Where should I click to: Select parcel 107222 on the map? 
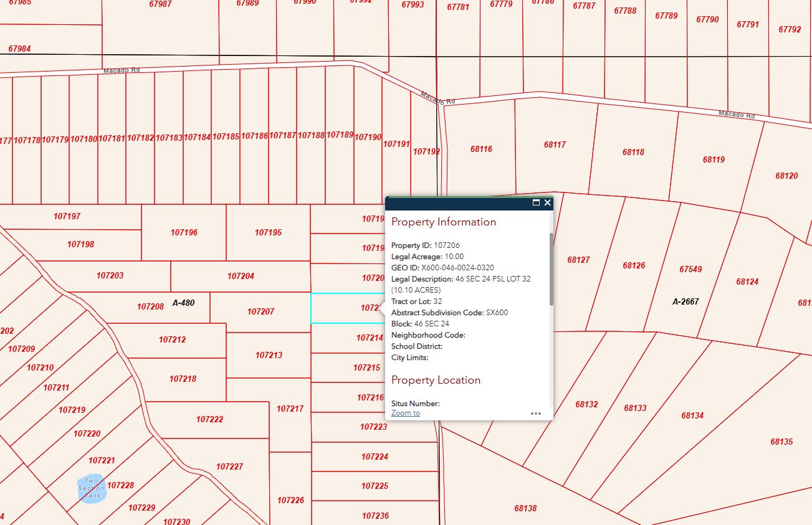click(209, 420)
